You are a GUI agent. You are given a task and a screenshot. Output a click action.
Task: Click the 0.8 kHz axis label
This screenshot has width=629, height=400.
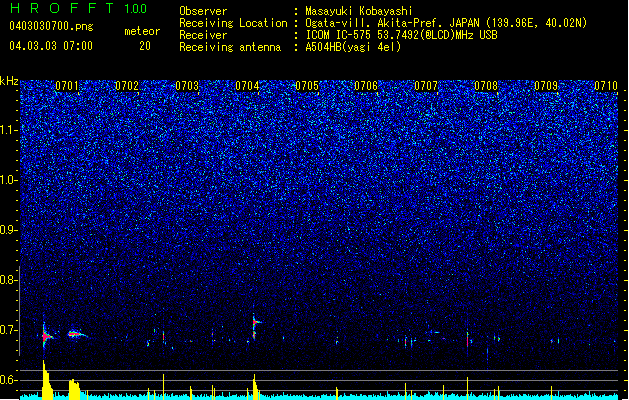point(8,280)
